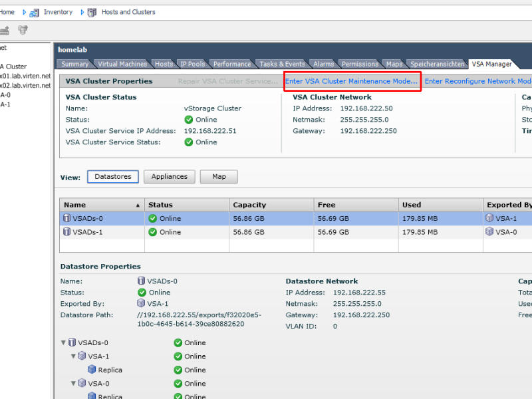Click the cluster toolbar icon beside add host
532x399 pixels.
pos(23,30)
